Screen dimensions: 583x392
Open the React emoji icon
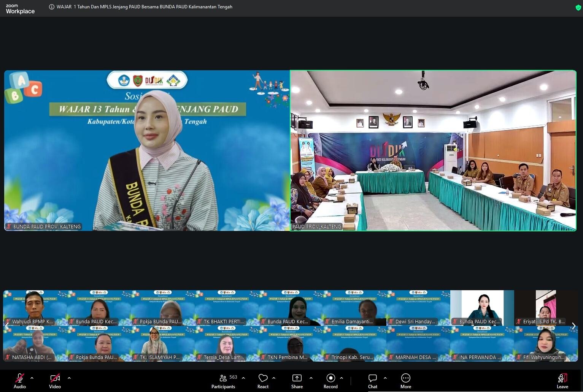click(x=263, y=378)
